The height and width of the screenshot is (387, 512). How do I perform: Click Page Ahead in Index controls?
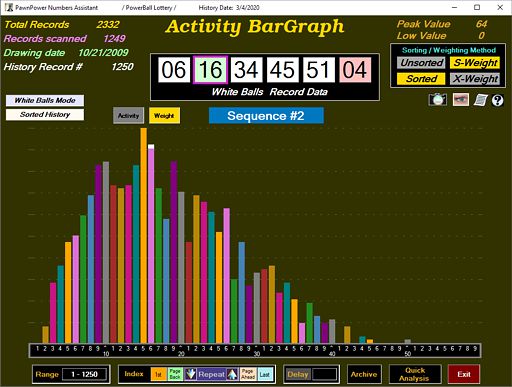pyautogui.click(x=248, y=374)
